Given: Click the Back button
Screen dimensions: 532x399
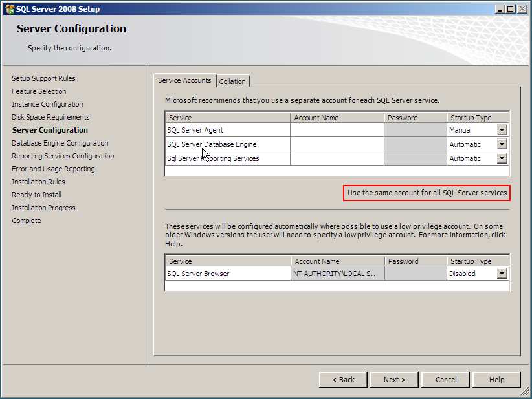Looking at the screenshot, I should click(x=343, y=380).
